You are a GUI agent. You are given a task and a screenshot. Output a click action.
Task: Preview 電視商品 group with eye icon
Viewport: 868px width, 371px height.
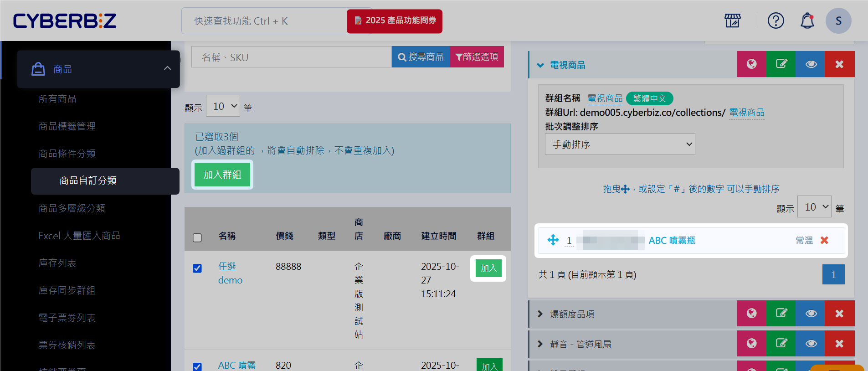pos(811,64)
